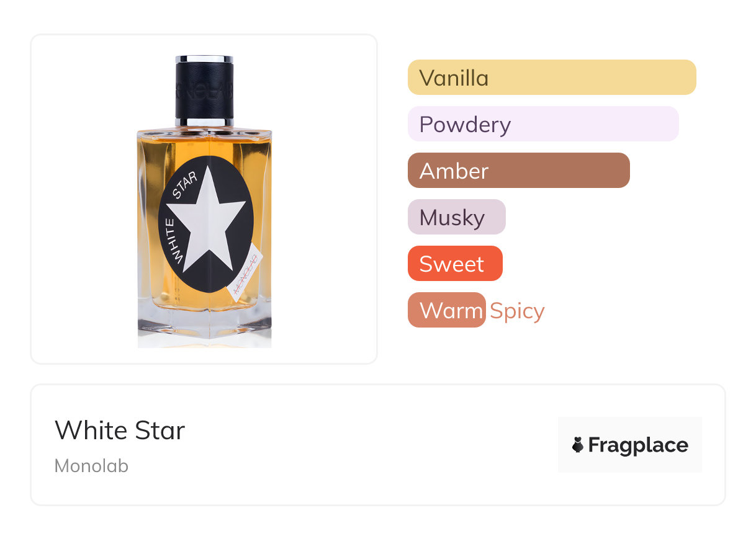The height and width of the screenshot is (536, 756).
Task: Click the red Sweet accord bar
Action: [454, 264]
